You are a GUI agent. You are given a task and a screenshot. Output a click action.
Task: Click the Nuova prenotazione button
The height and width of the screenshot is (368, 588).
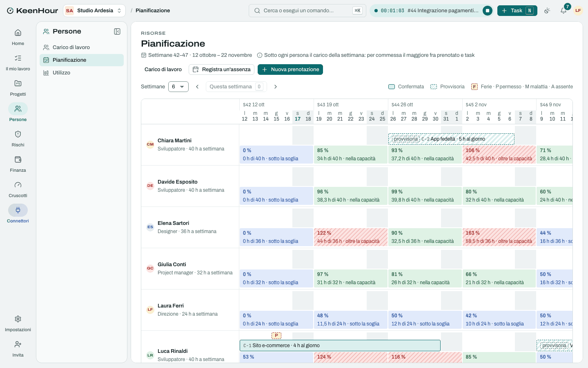[x=290, y=70]
